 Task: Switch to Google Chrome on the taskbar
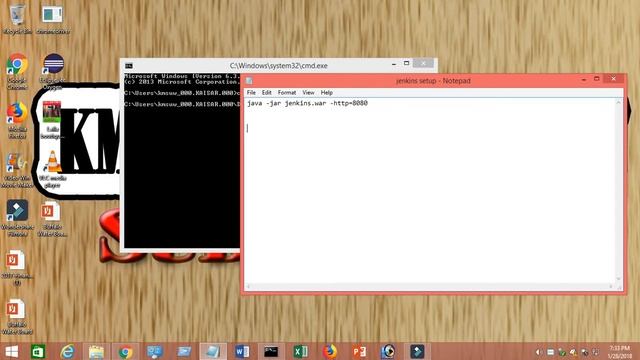[x=125, y=351]
